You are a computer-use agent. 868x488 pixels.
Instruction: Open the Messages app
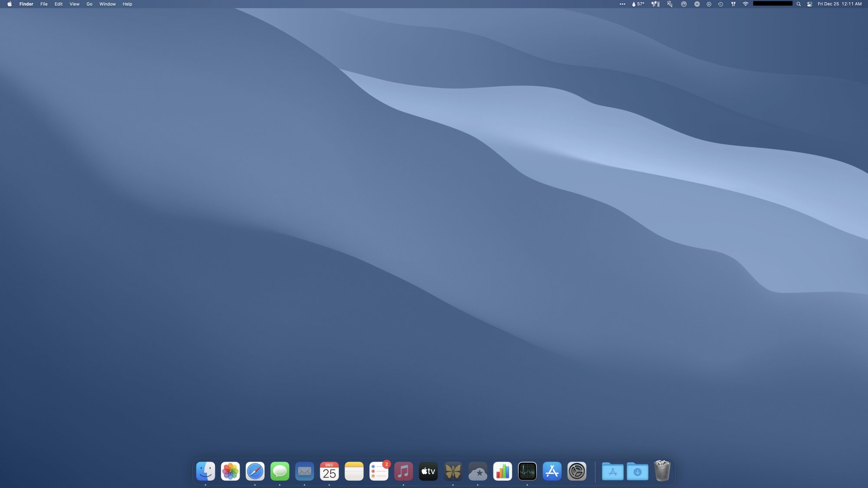point(279,472)
